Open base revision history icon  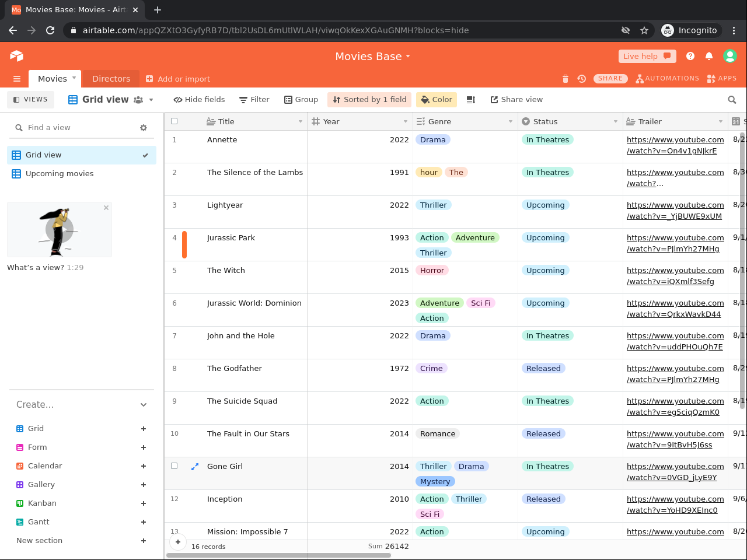[x=582, y=79]
